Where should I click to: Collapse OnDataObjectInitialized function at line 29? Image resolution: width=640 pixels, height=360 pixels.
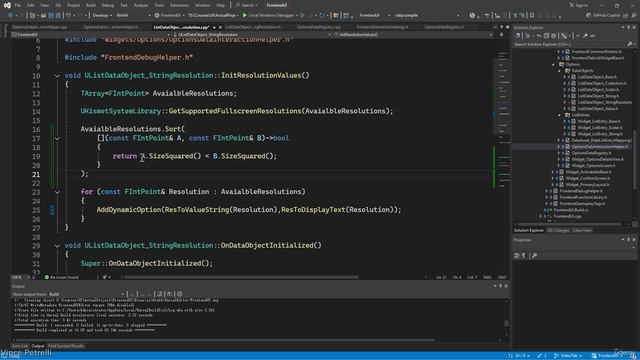(x=57, y=246)
